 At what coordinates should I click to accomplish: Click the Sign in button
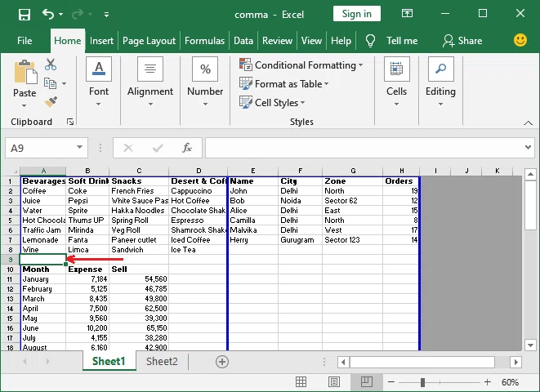coord(357,14)
